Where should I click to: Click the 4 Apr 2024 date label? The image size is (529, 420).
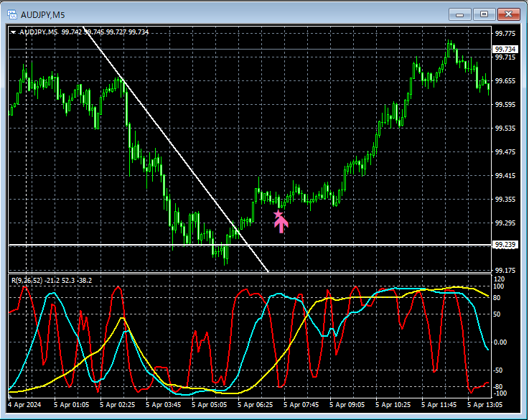[24, 404]
